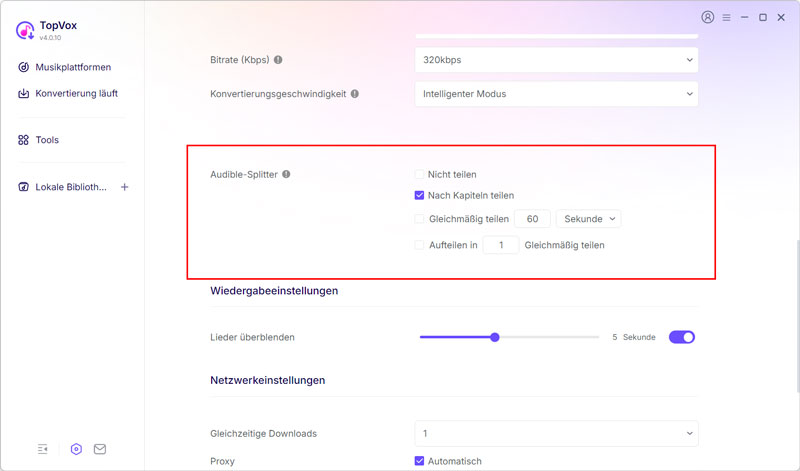
Task: Click the Tools grid icon
Action: click(x=23, y=140)
